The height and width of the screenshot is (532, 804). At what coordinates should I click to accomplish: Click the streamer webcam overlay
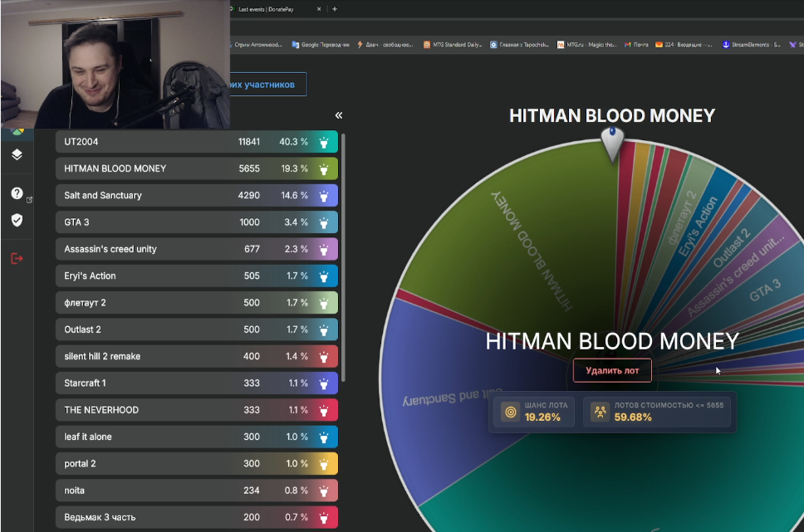(115, 64)
